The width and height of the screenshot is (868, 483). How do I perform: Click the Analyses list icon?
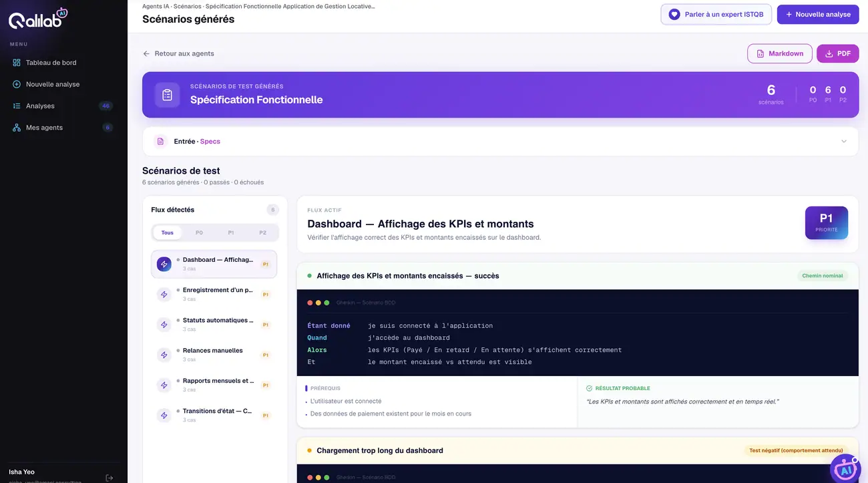pos(17,106)
